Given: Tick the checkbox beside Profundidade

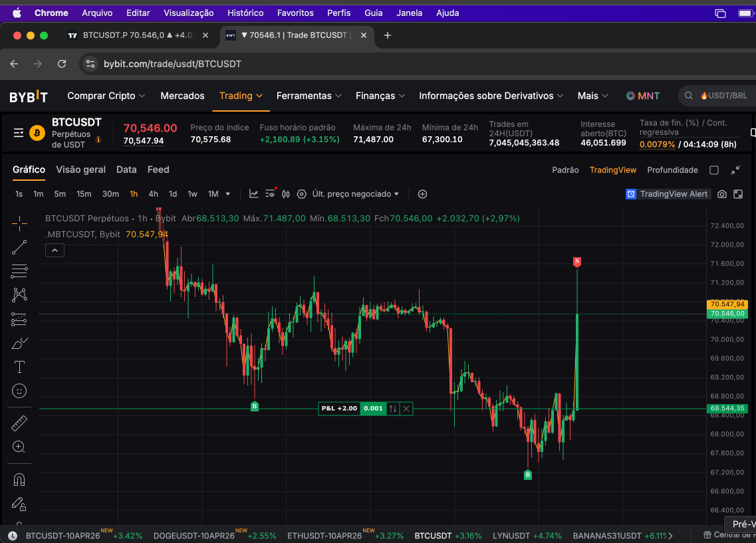Looking at the screenshot, I should 714,170.
